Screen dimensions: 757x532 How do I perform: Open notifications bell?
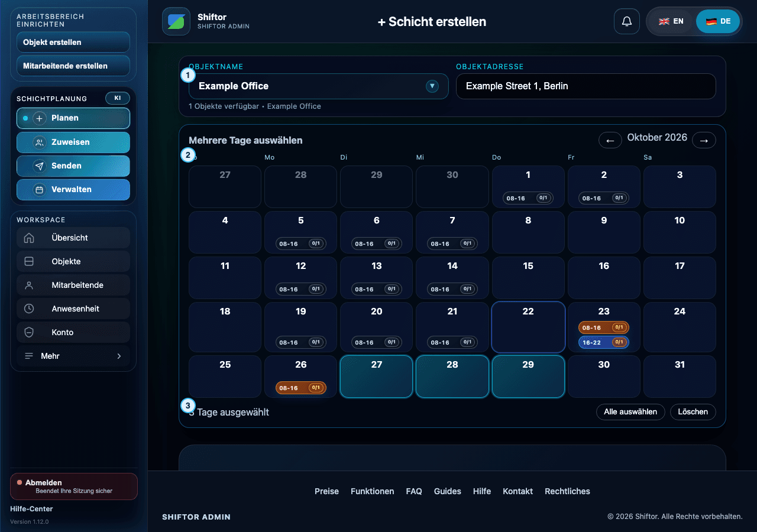[x=627, y=21]
